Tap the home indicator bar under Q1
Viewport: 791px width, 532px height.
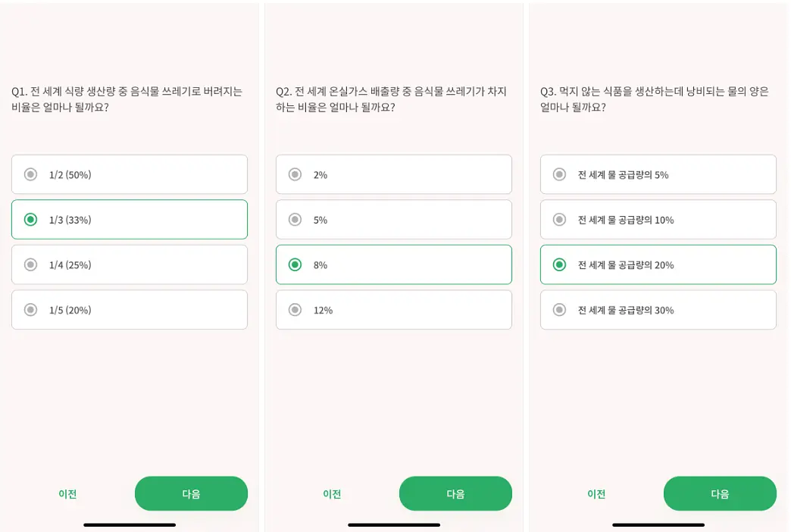130,525
